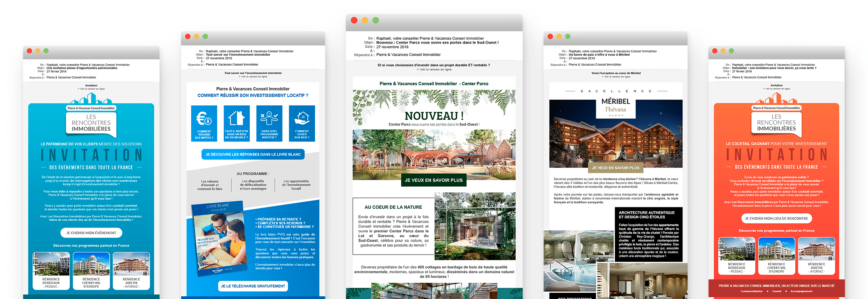Click 'Conseil' in the orange email footer
The width and height of the screenshot is (868, 299).
(777, 291)
